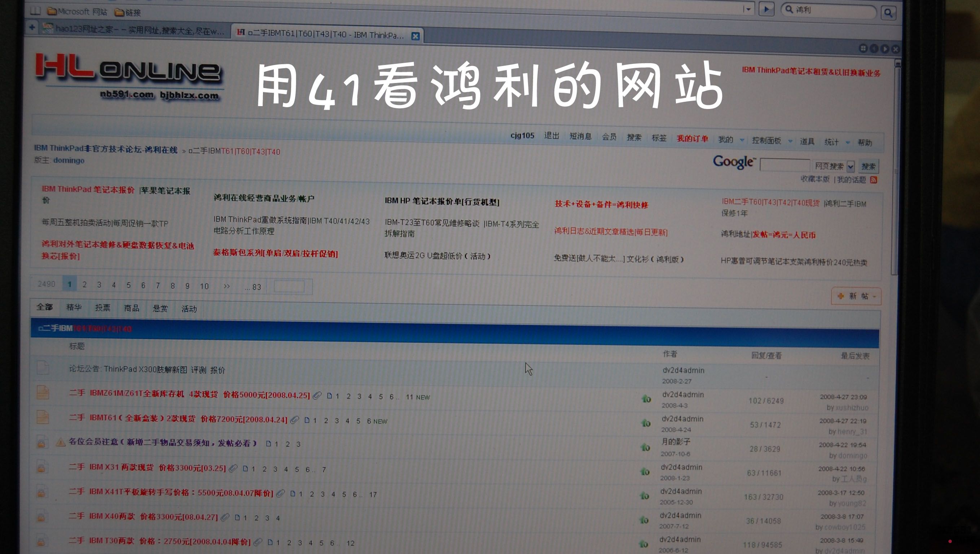Close the IBM ThinkPad browser tab
The width and height of the screenshot is (980, 554).
click(x=416, y=36)
